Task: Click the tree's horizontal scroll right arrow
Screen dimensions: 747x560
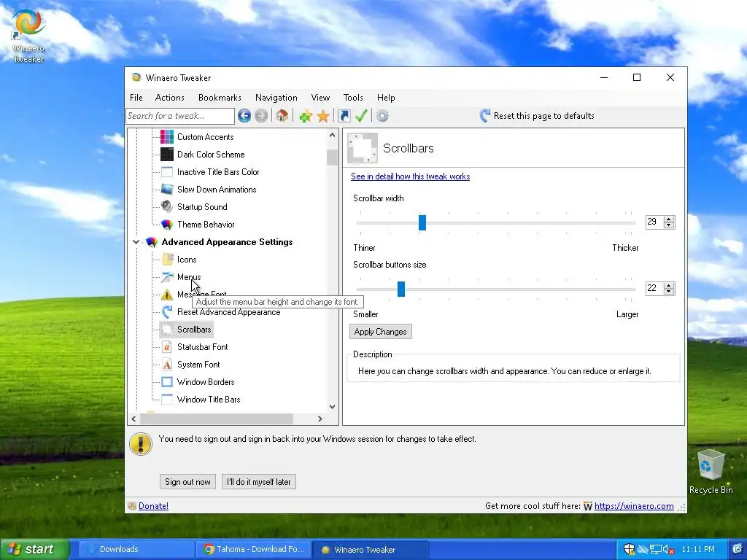Action: (320, 419)
